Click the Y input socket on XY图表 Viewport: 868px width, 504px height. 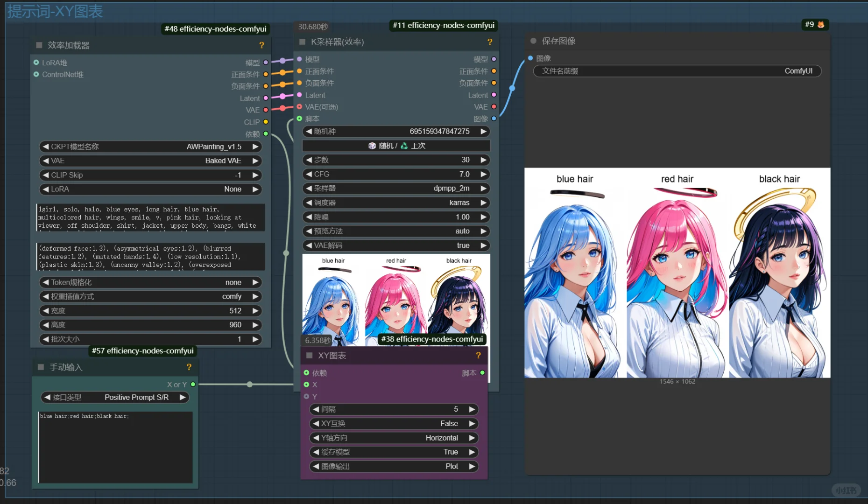point(306,397)
